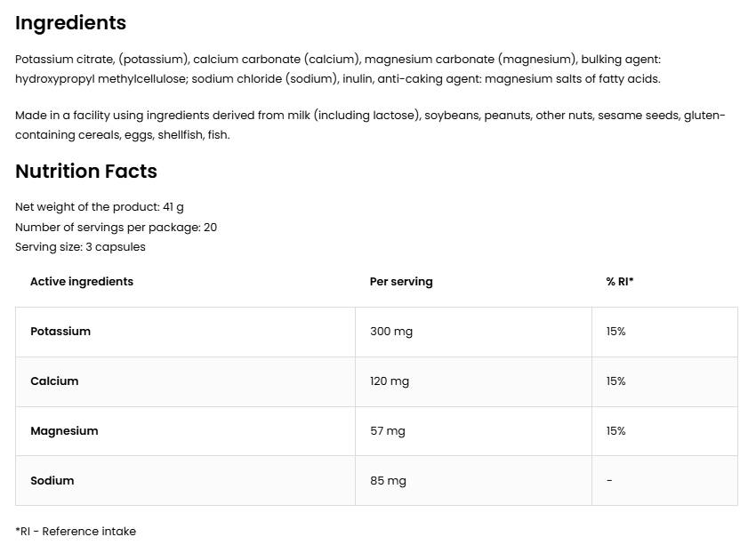Click the ingredients list paragraph starting with Potassium citrate
Viewport: 756px width, 553px height.
pos(338,69)
